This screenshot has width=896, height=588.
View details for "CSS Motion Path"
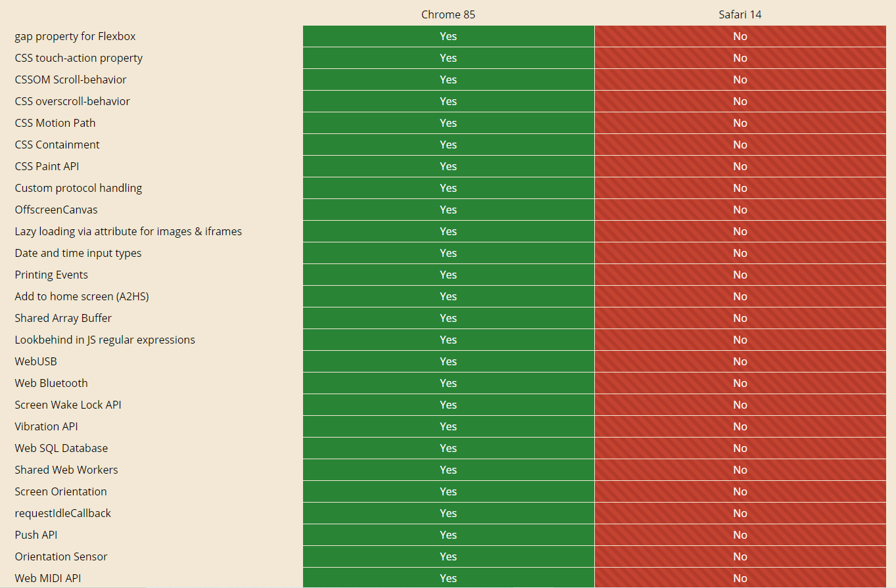(55, 123)
